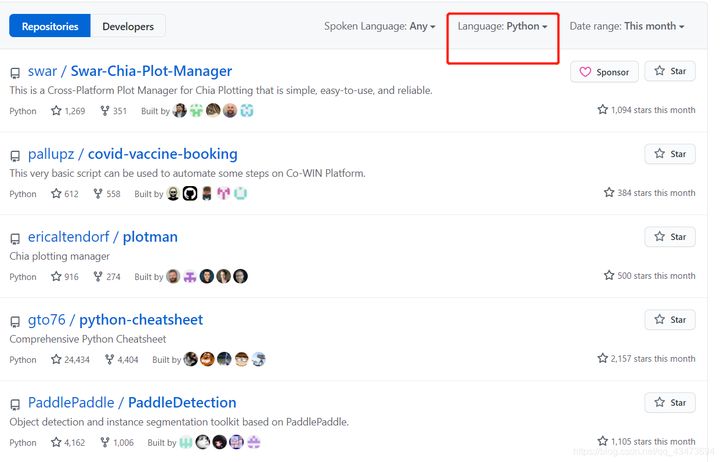720x462 pixels.
Task: Open the fifth contributor avatar of Swar-Chia-Plot-Manager
Action: pos(247,110)
